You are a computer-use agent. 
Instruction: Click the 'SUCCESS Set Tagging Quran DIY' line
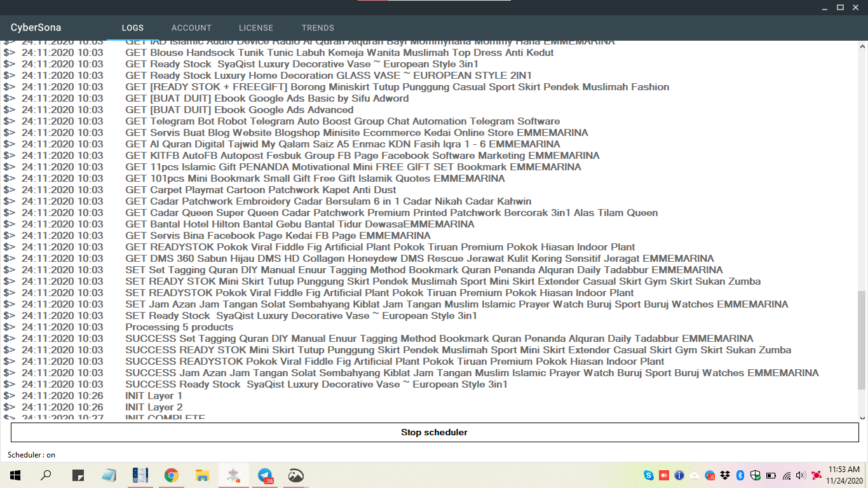pyautogui.click(x=439, y=339)
